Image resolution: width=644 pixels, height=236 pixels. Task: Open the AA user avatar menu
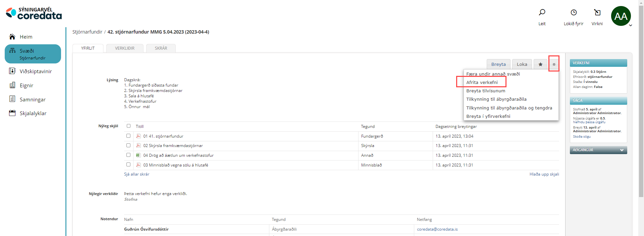[621, 16]
